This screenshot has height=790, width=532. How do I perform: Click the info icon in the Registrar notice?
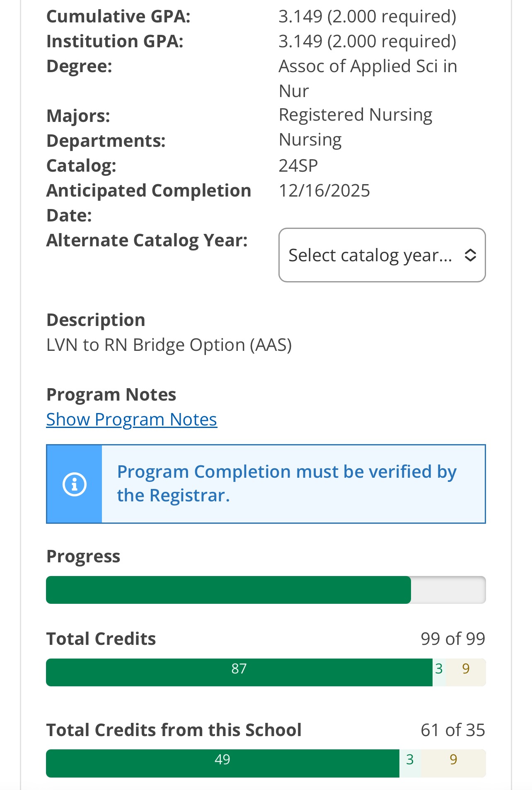(75, 484)
